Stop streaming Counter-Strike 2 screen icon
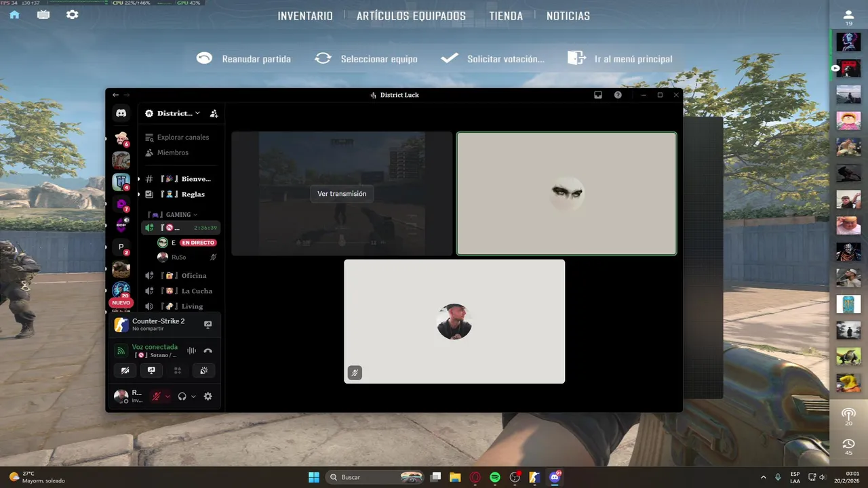 point(208,325)
